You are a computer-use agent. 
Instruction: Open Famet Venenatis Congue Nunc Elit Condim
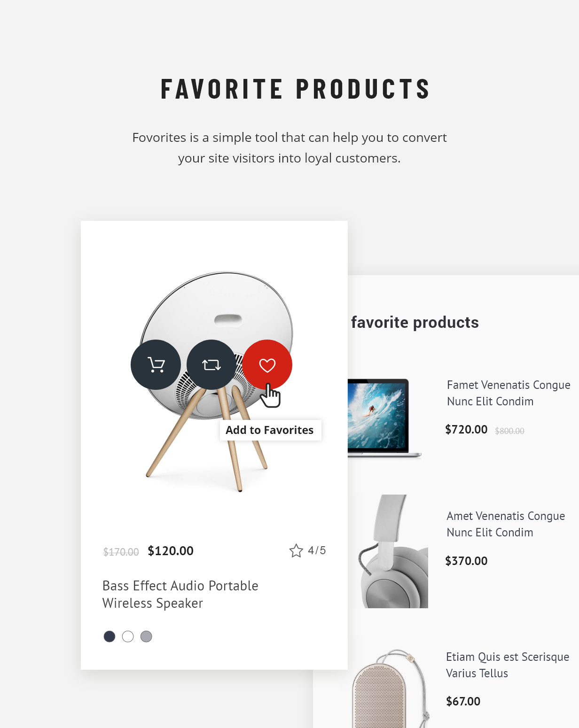[508, 393]
